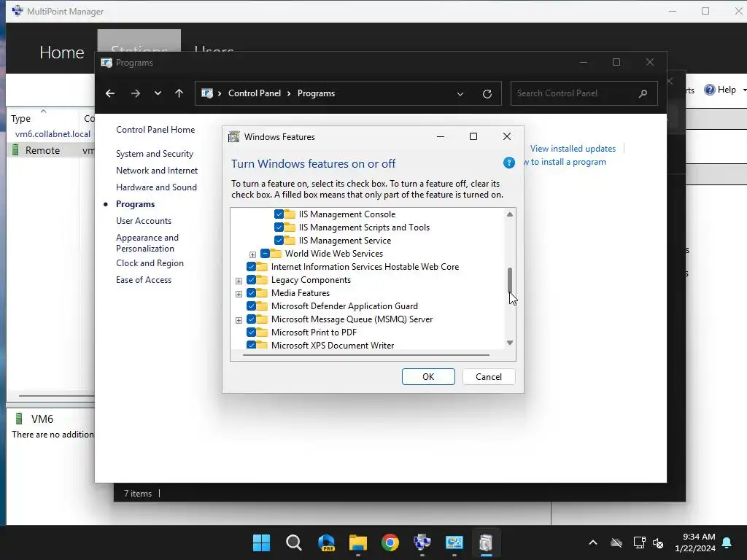The image size is (747, 560).
Task: Open User Accounts category
Action: 144,221
